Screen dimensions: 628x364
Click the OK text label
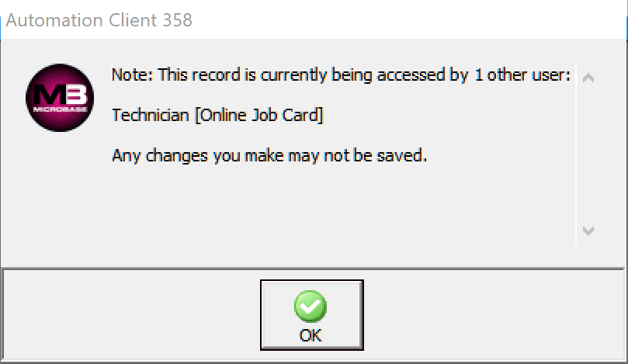coord(311,335)
